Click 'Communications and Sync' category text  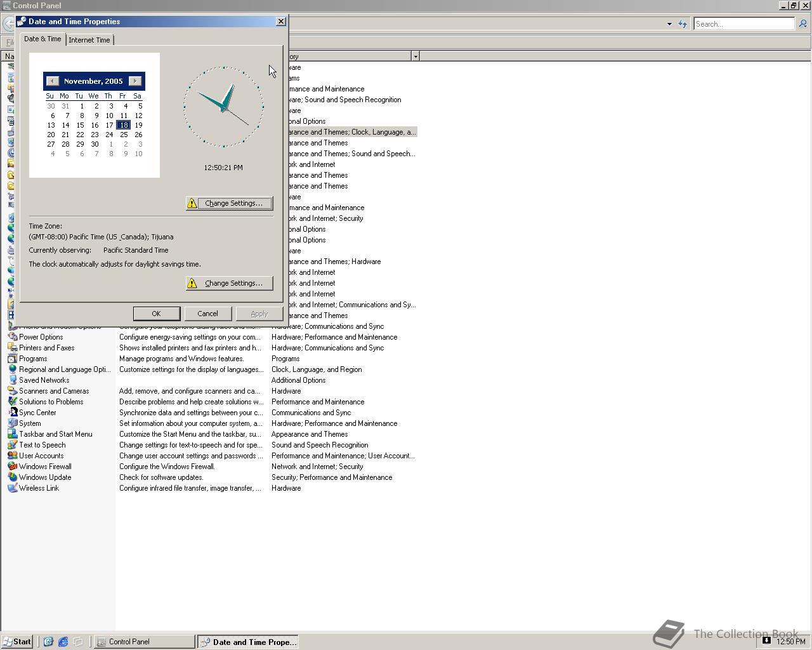[x=311, y=413]
